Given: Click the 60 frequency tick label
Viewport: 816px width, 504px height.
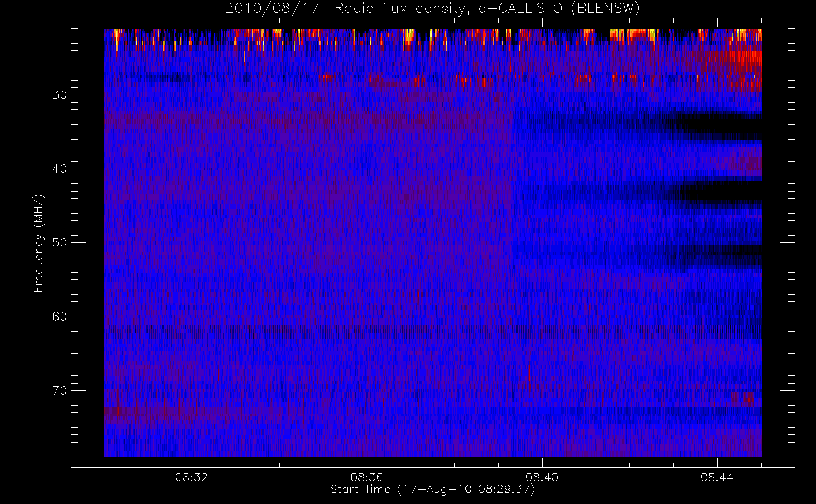Looking at the screenshot, I should tap(60, 317).
